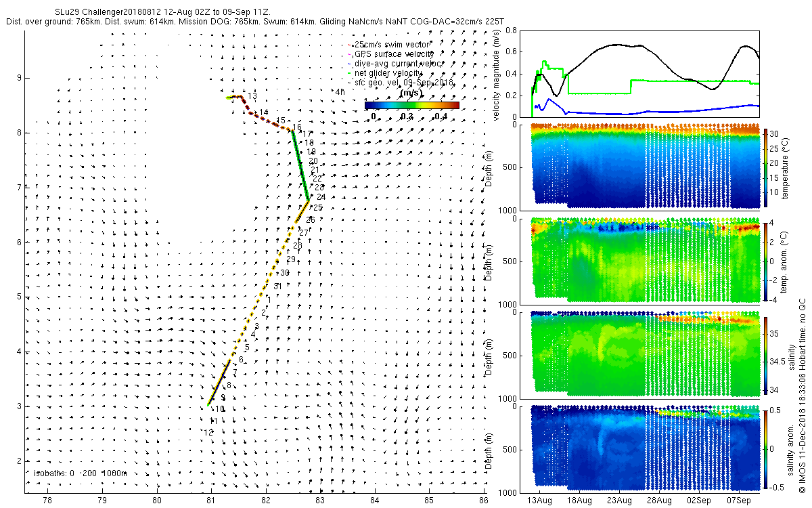The height and width of the screenshot is (508, 812).
Task: Click latitude axis tick label 9
Action: pos(18,78)
